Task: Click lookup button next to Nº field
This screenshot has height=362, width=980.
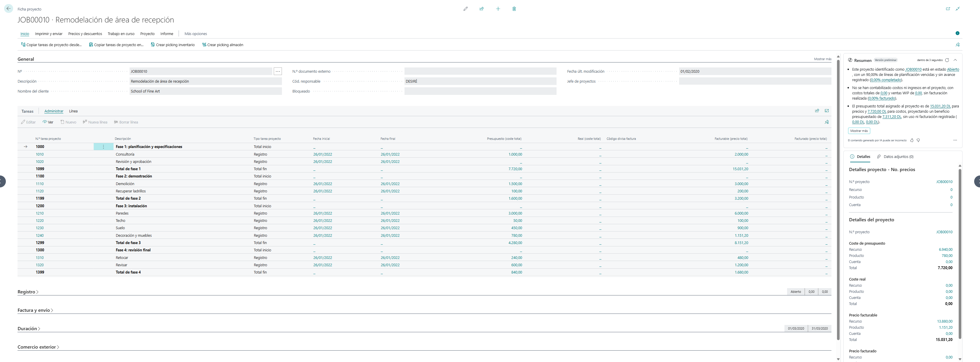Action: tap(278, 72)
